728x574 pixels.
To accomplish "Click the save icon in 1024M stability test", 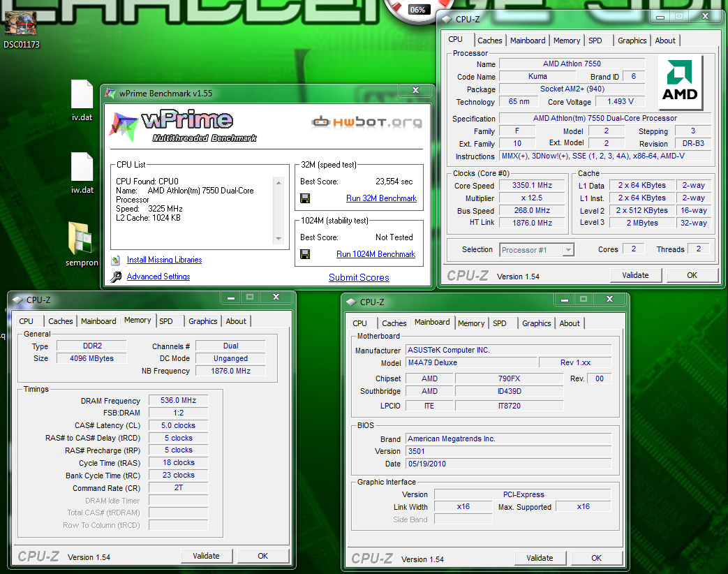I will click(305, 254).
